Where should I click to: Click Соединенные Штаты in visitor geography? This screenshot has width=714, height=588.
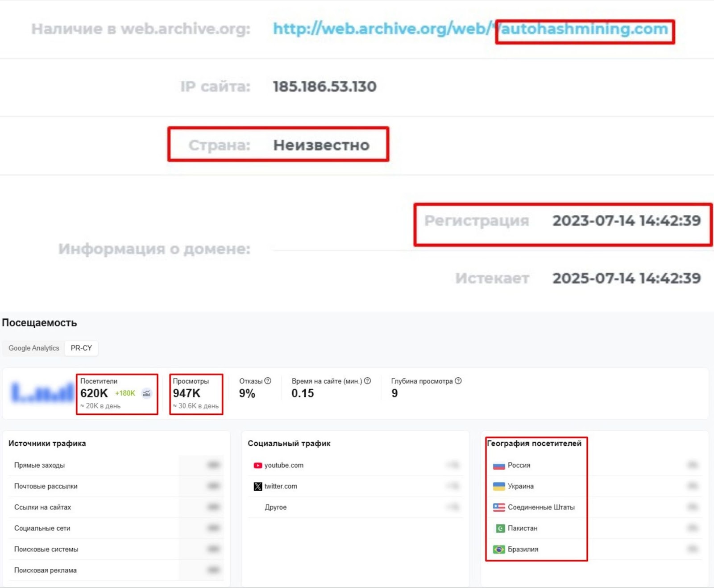point(541,507)
